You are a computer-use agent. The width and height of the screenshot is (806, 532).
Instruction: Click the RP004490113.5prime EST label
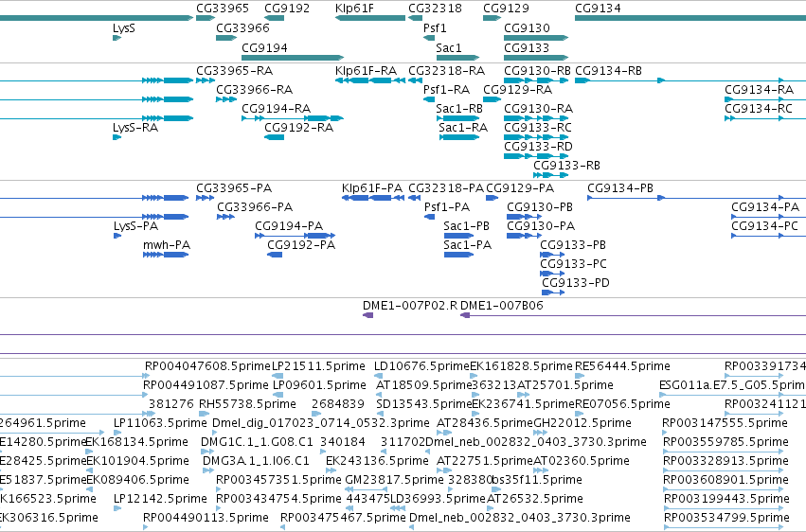206,518
